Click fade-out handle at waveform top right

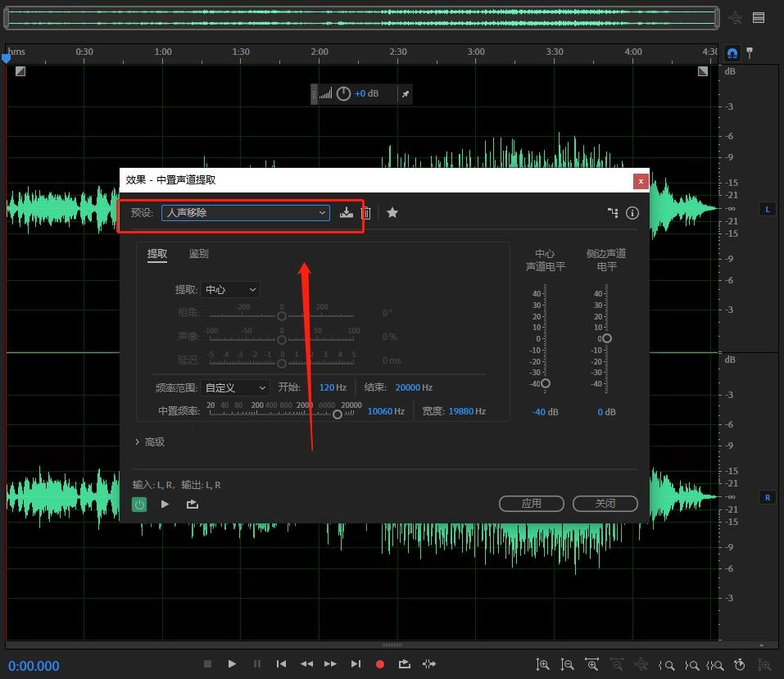click(x=703, y=71)
